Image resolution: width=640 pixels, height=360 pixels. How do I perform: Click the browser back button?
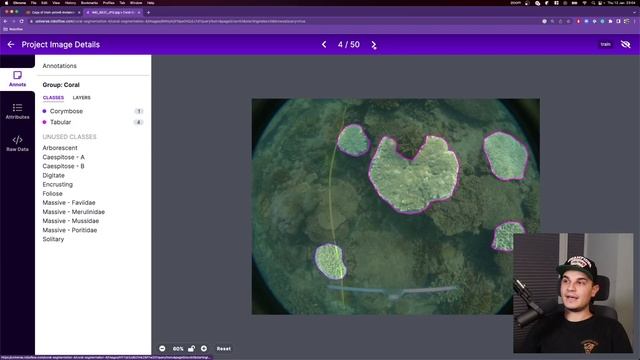(x=5, y=21)
